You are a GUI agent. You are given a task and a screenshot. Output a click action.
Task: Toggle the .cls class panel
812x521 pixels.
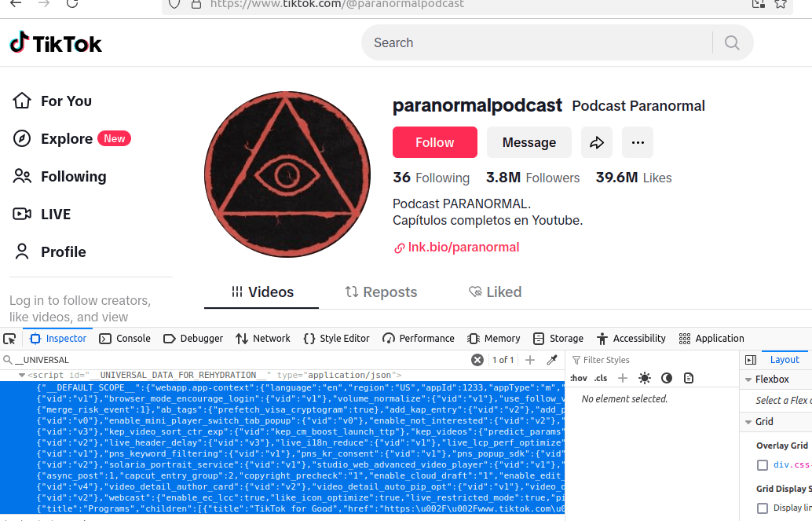(x=601, y=378)
